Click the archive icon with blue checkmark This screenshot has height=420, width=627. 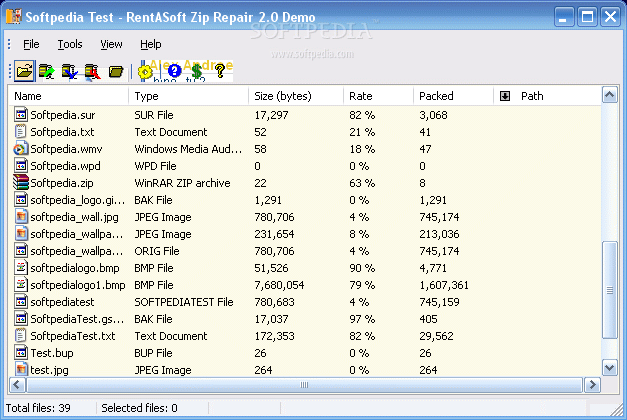pos(70,72)
